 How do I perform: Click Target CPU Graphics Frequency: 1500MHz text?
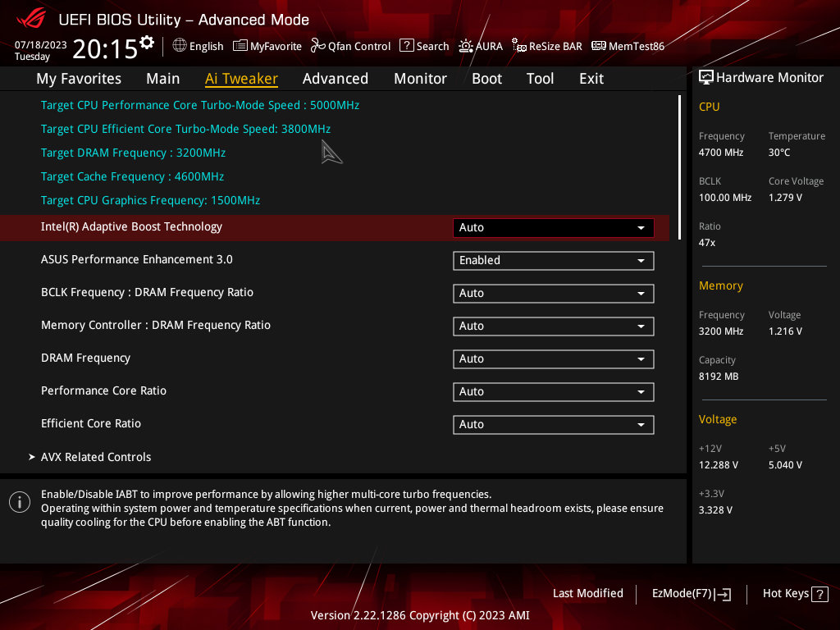pyautogui.click(x=151, y=200)
